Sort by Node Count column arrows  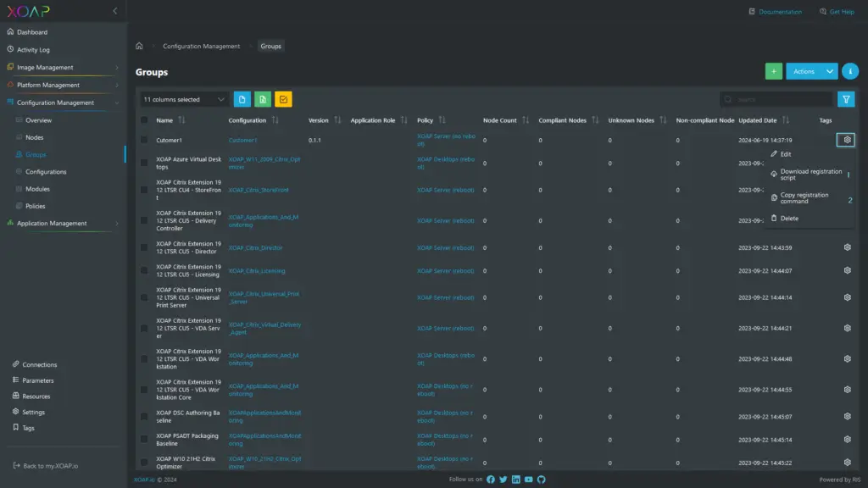pos(526,120)
